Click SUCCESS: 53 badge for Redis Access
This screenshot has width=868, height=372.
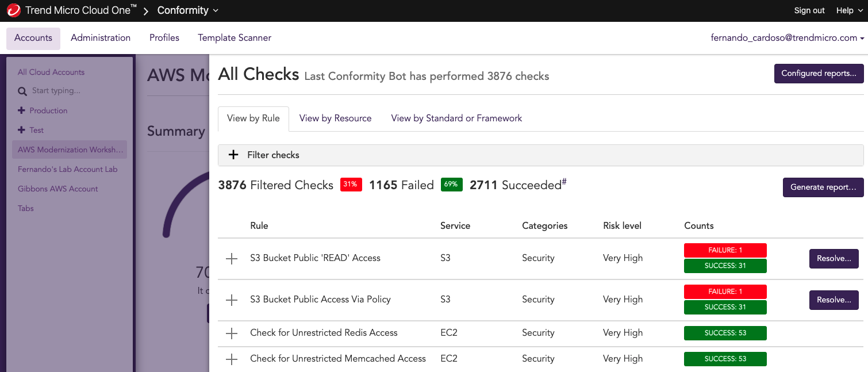(x=725, y=333)
